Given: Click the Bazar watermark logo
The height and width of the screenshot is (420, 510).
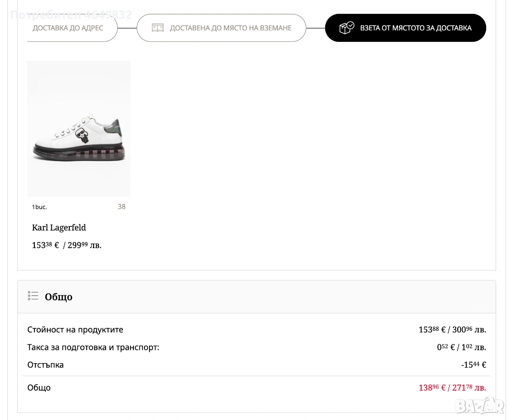Looking at the screenshot, I should pyautogui.click(x=480, y=405).
